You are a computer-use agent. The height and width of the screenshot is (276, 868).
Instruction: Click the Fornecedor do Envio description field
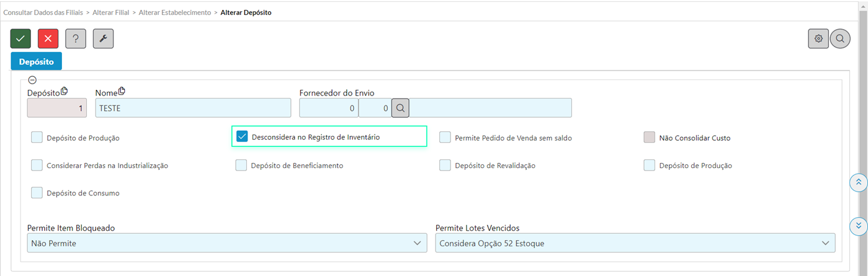pyautogui.click(x=491, y=108)
